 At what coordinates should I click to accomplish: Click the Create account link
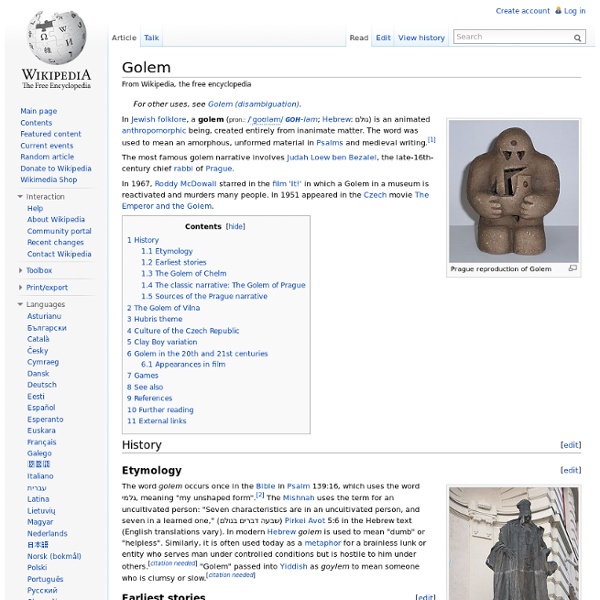522,11
